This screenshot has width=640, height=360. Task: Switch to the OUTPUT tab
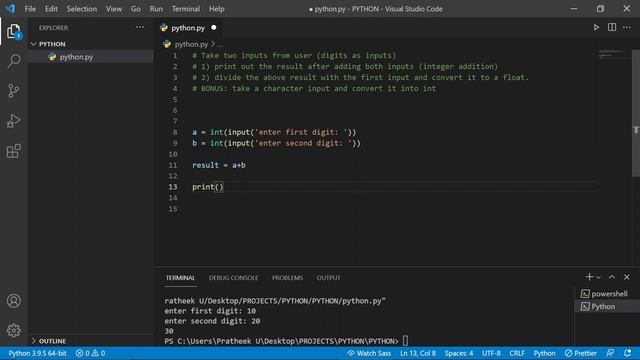tap(329, 278)
